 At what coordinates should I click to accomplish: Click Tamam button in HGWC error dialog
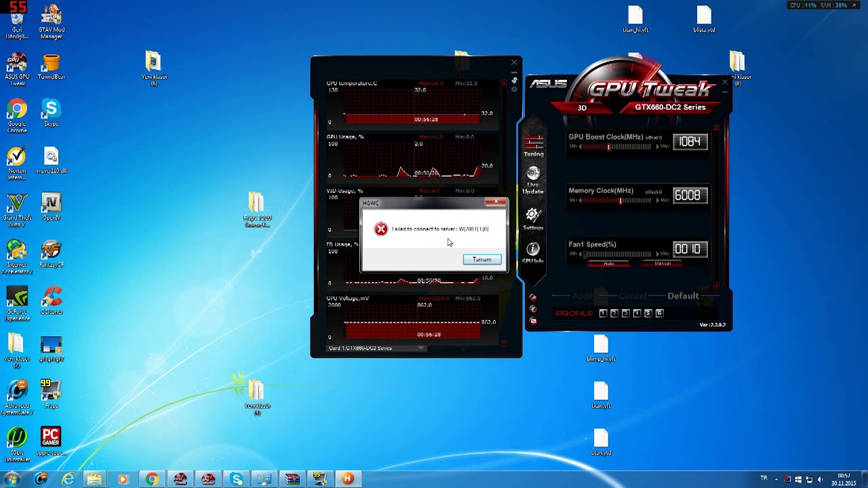click(482, 260)
